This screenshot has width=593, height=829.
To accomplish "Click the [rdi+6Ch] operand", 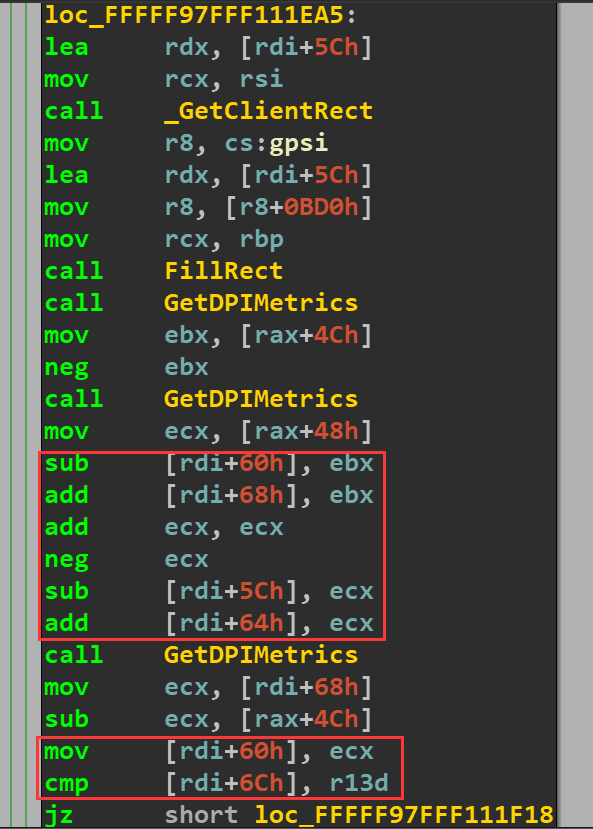I will pyautogui.click(x=231, y=783).
